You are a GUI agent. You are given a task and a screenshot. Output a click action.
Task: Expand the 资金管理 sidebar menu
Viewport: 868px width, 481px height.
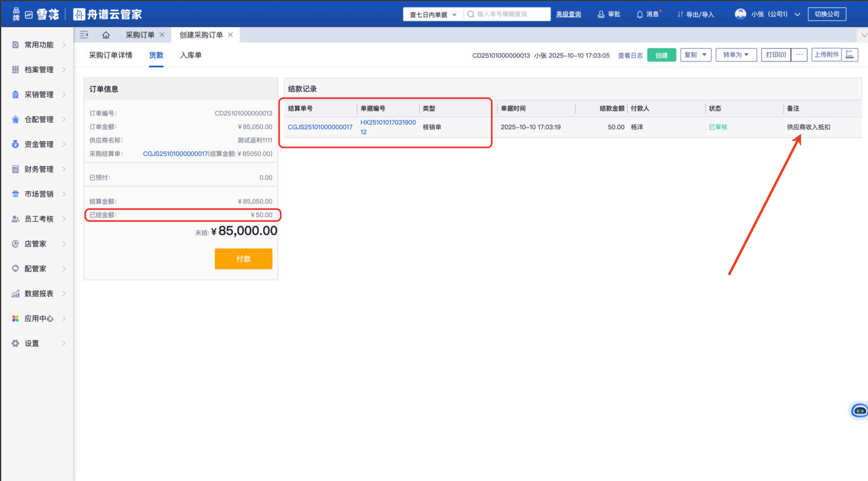point(39,144)
